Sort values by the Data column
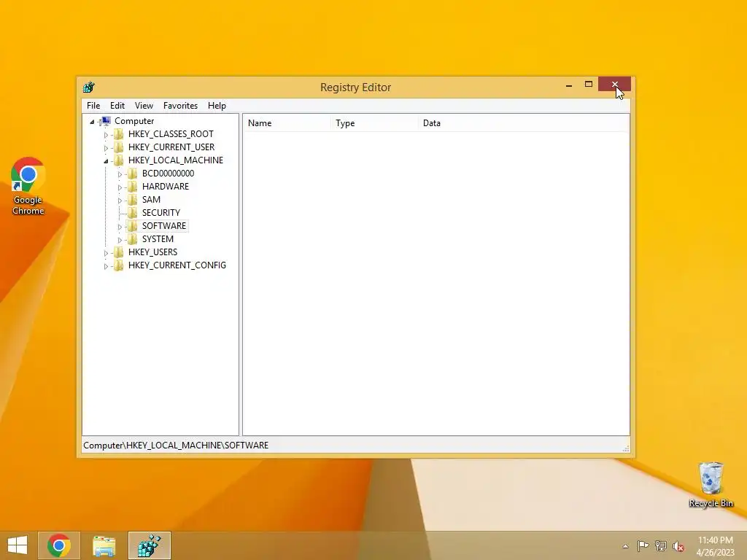Viewport: 747px width, 560px height. [524, 123]
